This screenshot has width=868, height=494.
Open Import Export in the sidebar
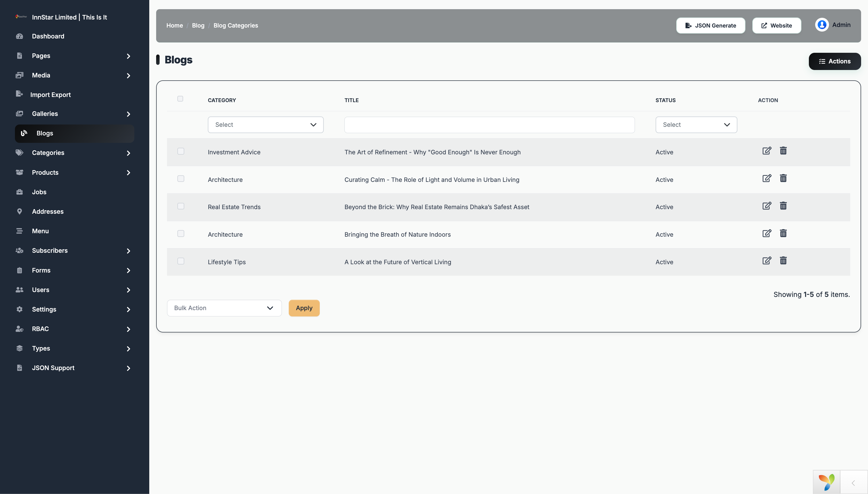point(51,95)
